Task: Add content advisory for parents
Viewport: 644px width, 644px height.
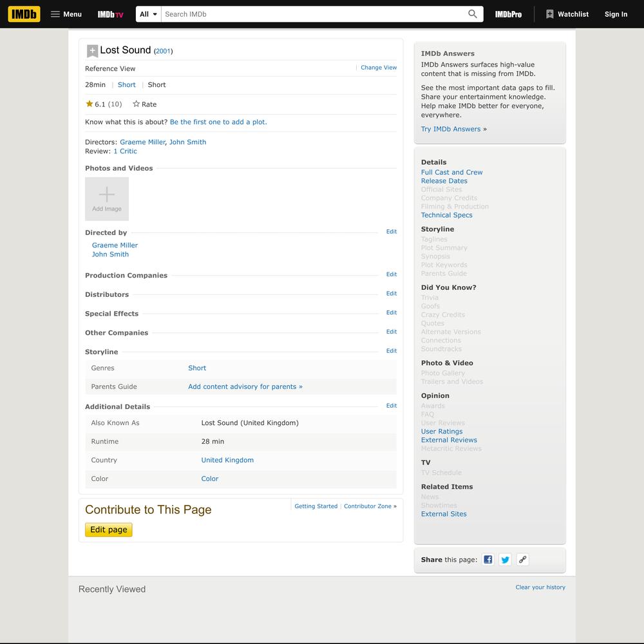Action: (245, 386)
